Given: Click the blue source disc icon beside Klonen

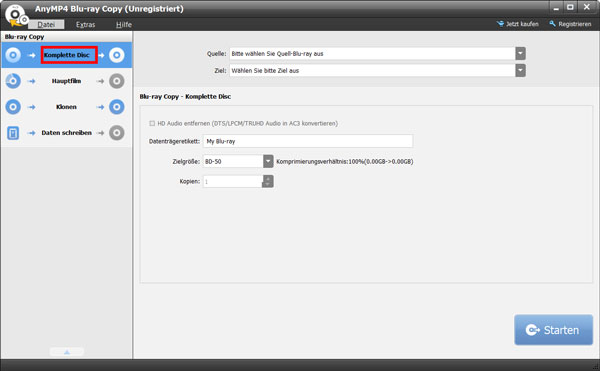Looking at the screenshot, I should click(x=13, y=107).
